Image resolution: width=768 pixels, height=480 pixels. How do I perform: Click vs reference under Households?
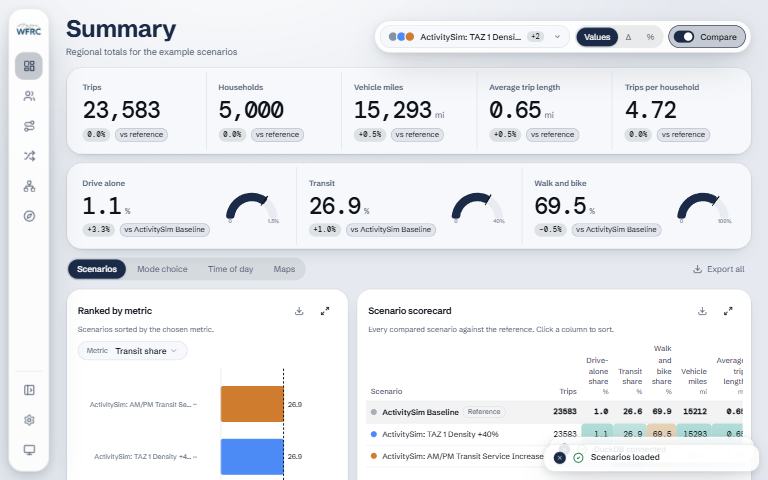(x=277, y=135)
